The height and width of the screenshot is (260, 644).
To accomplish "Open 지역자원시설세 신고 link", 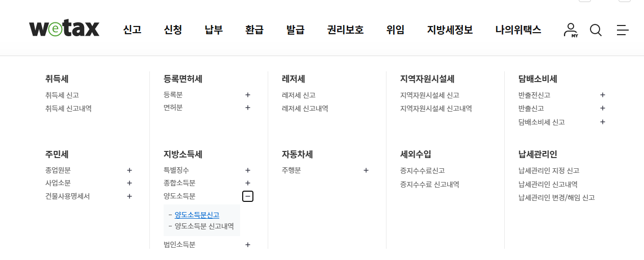I will tap(430, 95).
